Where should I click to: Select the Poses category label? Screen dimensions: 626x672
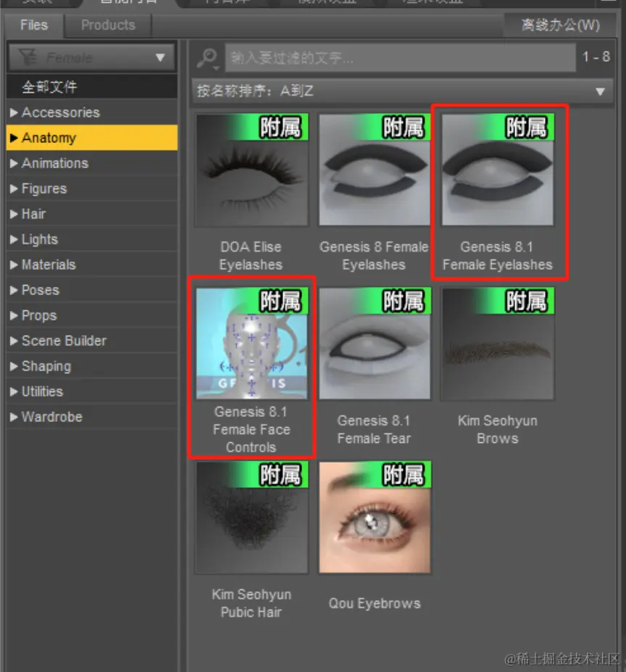click(41, 290)
